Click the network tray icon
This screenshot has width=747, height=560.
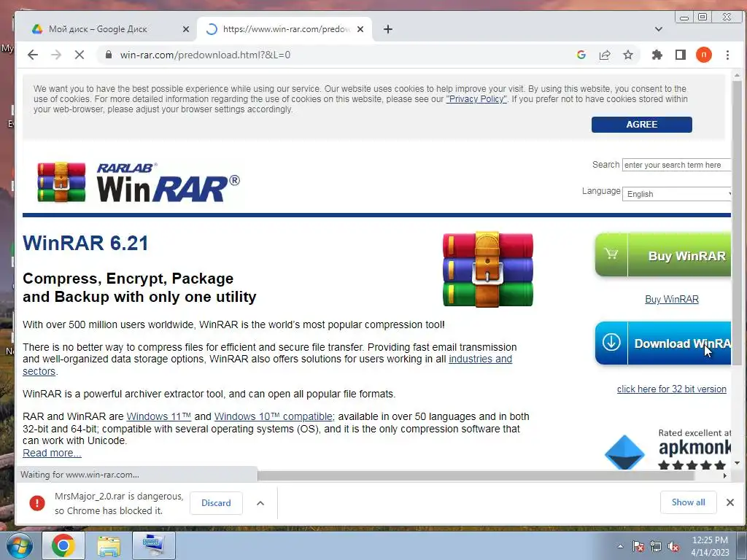pos(656,547)
